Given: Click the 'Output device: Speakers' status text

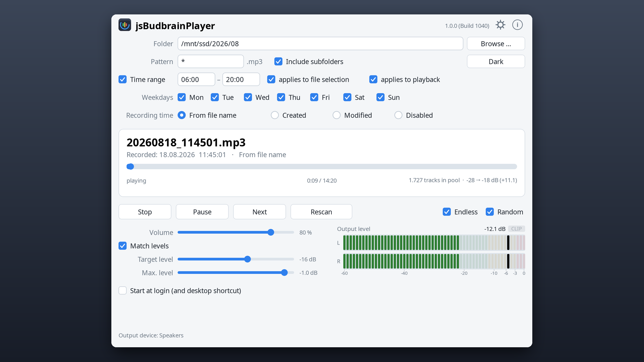Looking at the screenshot, I should tap(151, 336).
